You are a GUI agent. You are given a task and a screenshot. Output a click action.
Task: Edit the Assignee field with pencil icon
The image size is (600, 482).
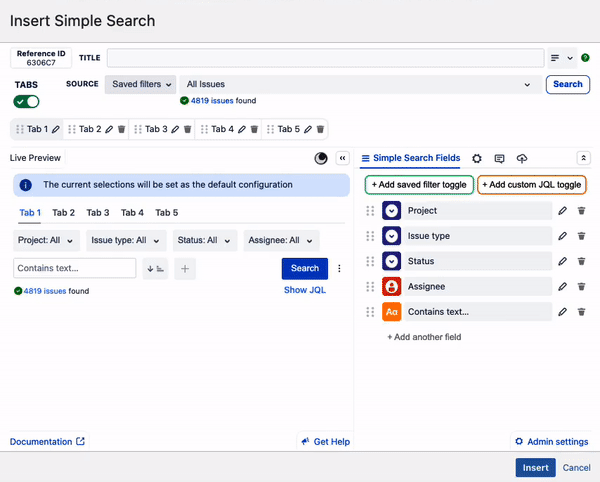click(x=563, y=287)
